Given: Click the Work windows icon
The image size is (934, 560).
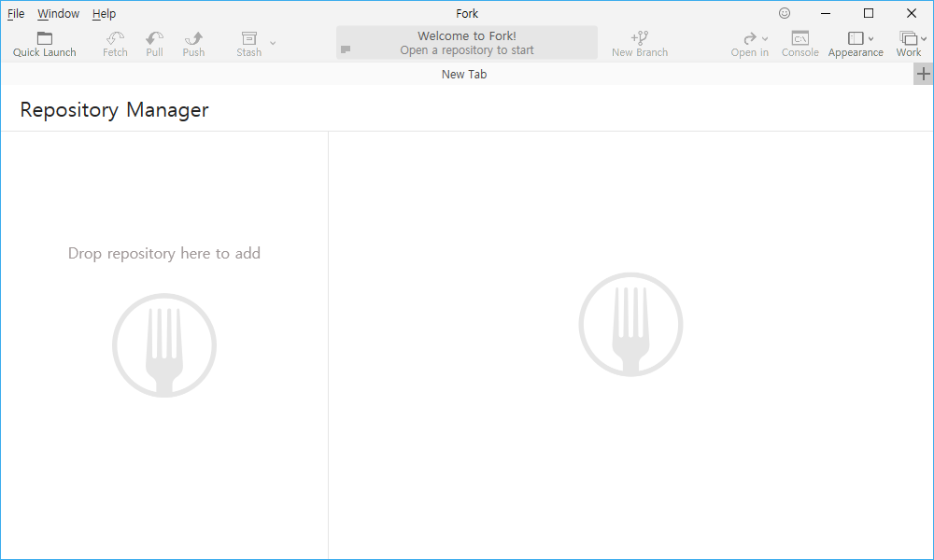Looking at the screenshot, I should pos(908,38).
